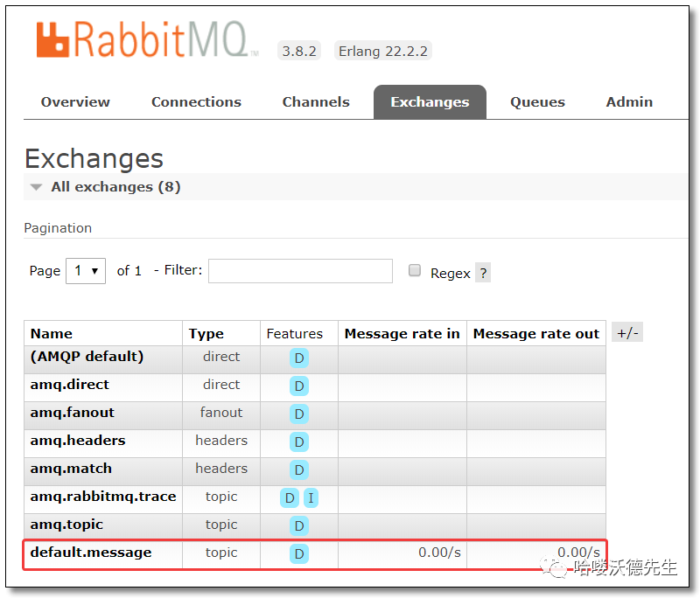Open the amq.topic exchange
This screenshot has height=598, width=700.
(66, 525)
